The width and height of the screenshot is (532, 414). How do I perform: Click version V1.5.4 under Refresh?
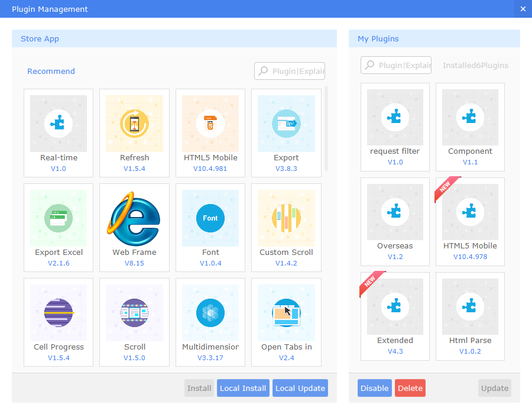tap(134, 169)
